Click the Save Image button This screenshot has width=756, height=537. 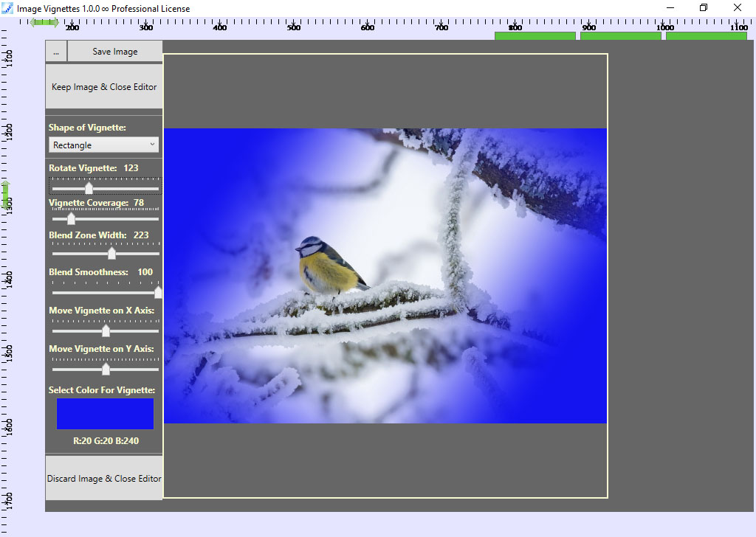click(114, 52)
